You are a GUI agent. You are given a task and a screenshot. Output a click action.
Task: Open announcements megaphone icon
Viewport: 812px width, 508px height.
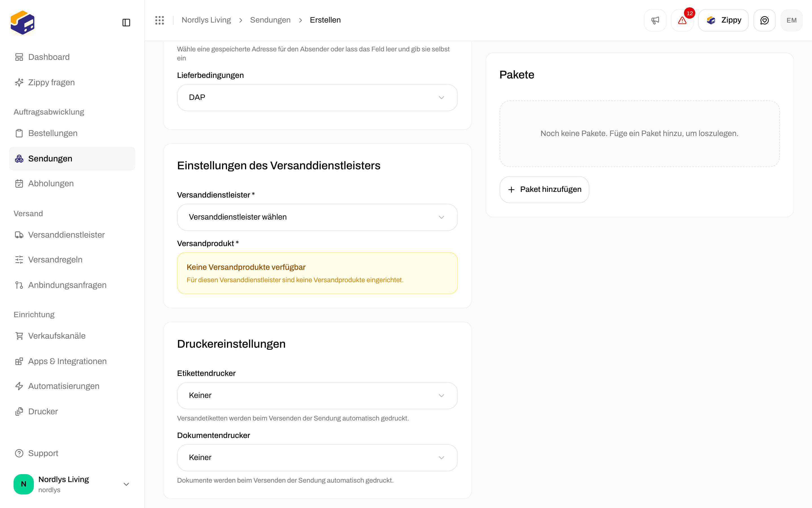pyautogui.click(x=655, y=20)
